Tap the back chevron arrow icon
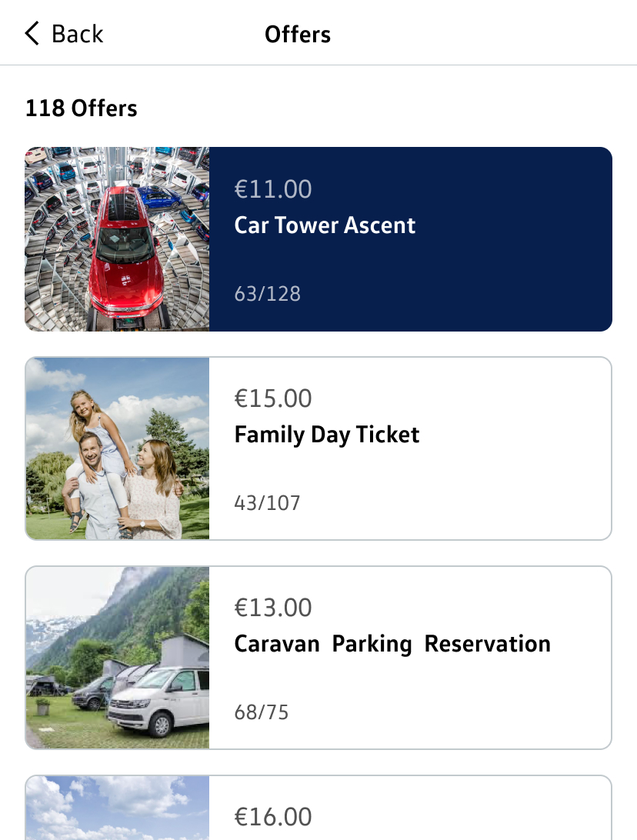Viewport: 637px width, 840px height. coord(32,34)
